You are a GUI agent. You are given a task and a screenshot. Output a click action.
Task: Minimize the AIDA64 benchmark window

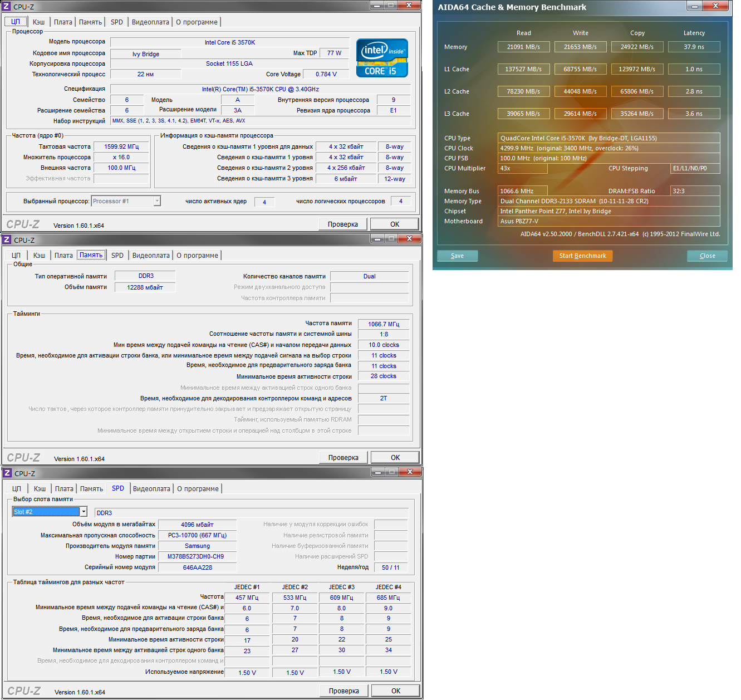coord(694,6)
